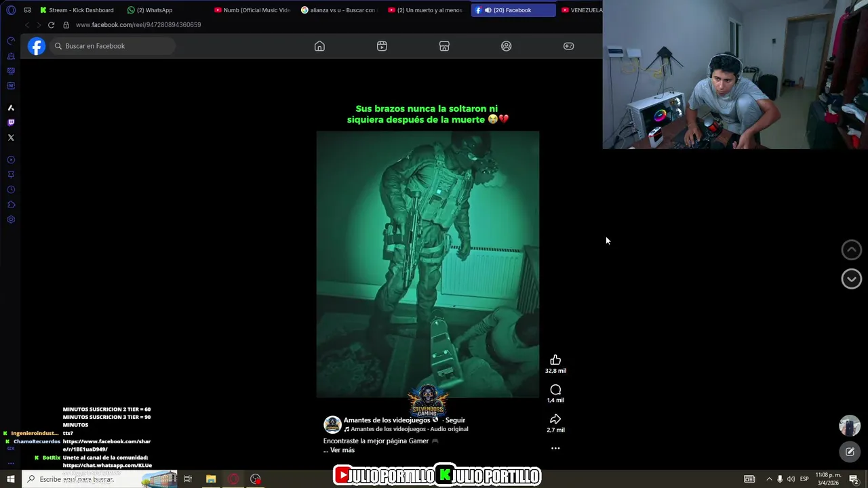Show hidden system tray icons chevron
The width and height of the screenshot is (868, 488).
coord(769,479)
